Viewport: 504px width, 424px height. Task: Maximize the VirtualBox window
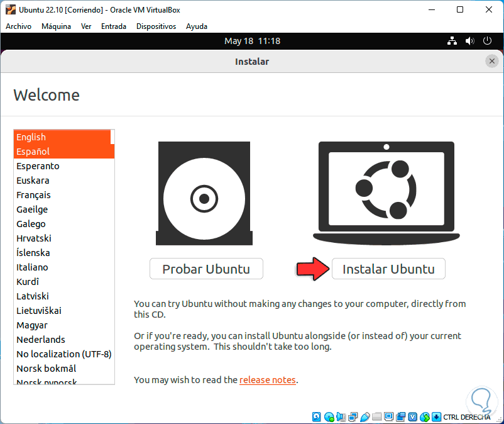[x=460, y=9]
